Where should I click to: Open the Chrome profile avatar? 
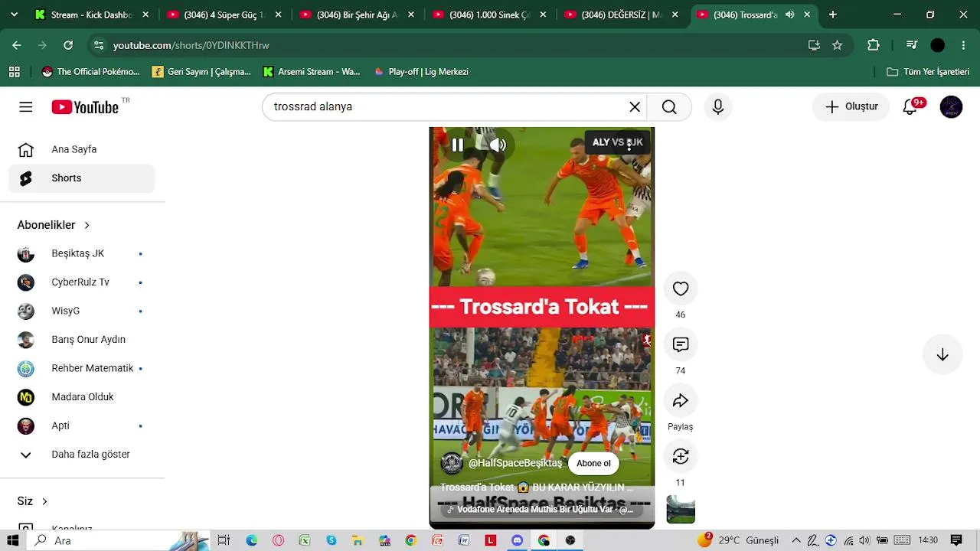pos(938,45)
